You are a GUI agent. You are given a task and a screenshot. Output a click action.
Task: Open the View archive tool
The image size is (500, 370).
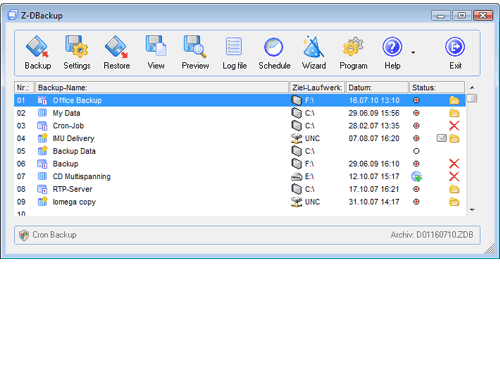pyautogui.click(x=156, y=53)
